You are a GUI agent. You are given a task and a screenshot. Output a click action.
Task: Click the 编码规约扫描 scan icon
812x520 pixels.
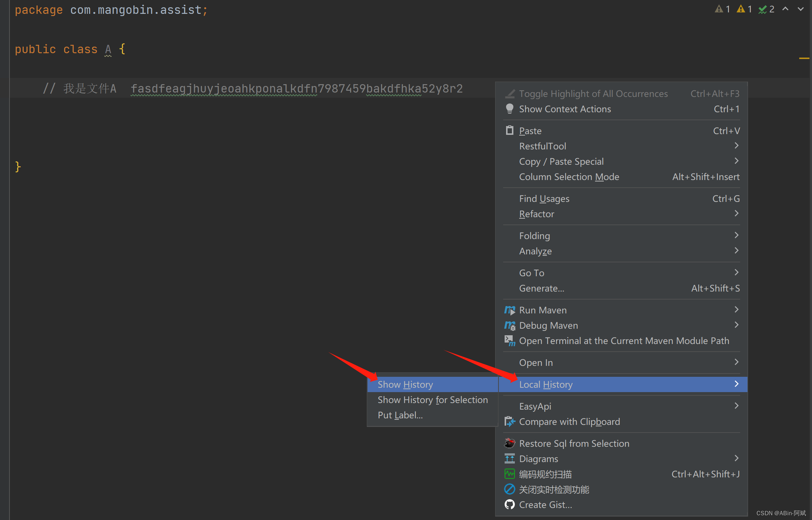pyautogui.click(x=509, y=474)
